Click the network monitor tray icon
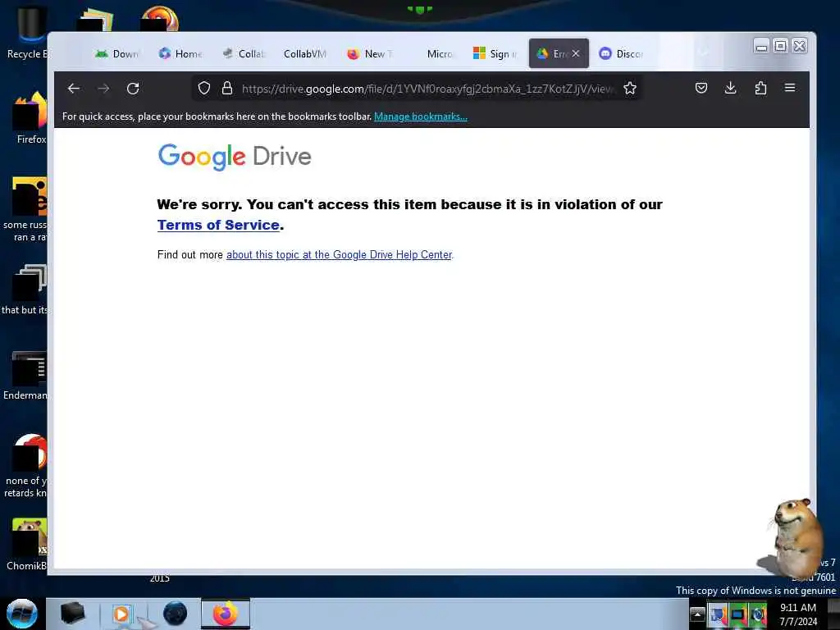The image size is (840, 630). [x=738, y=614]
